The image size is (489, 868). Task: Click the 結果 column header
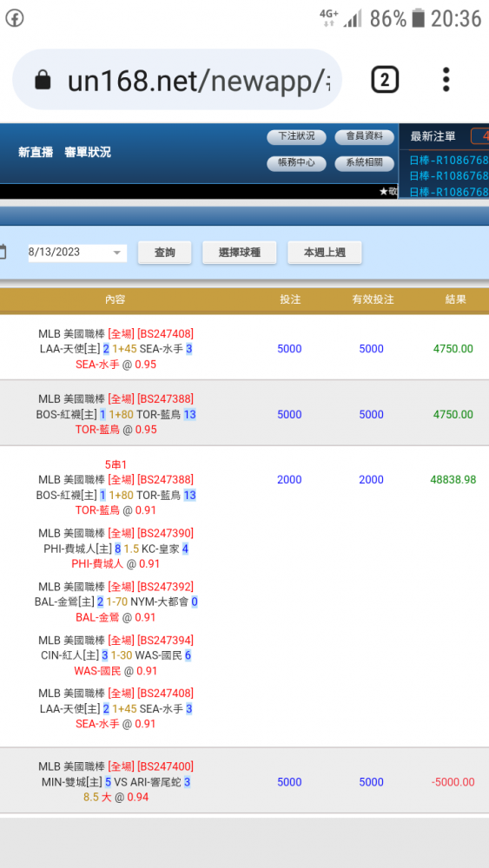coord(455,300)
